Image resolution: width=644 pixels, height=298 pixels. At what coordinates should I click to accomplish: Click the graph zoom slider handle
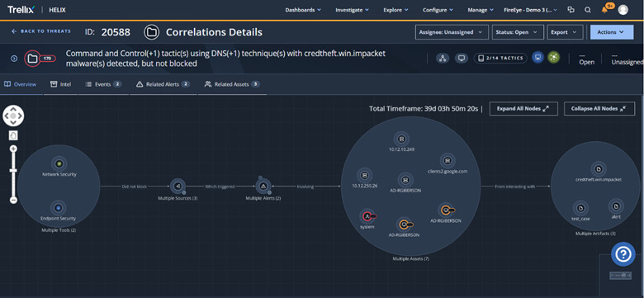click(13, 170)
